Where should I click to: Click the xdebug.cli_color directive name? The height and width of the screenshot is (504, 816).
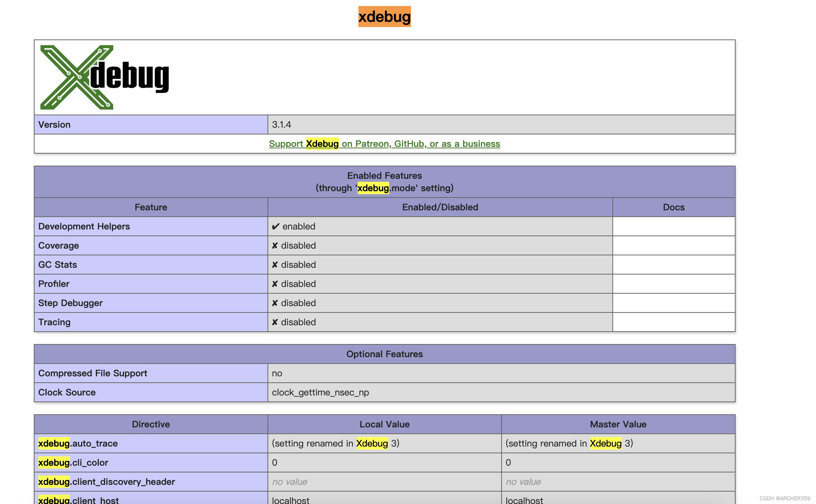[73, 463]
